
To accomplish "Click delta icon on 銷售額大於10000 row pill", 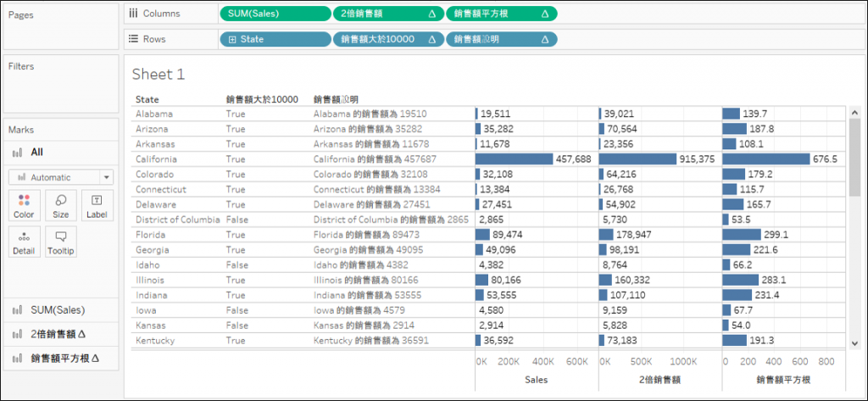I will (x=431, y=39).
